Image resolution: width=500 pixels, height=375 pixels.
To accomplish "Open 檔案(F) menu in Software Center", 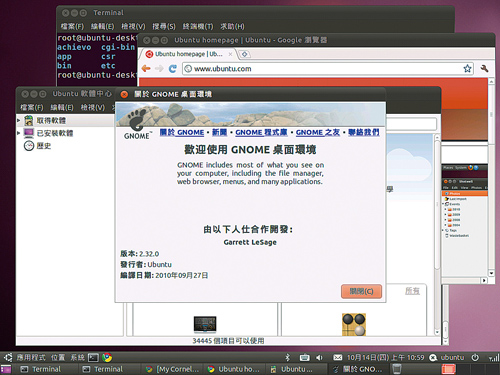I will [x=32, y=107].
